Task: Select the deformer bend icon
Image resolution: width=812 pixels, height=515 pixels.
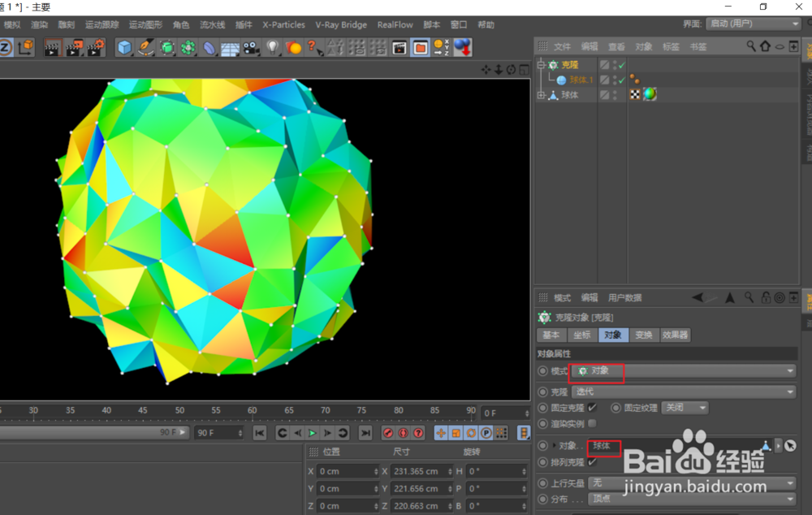Action: [209, 48]
